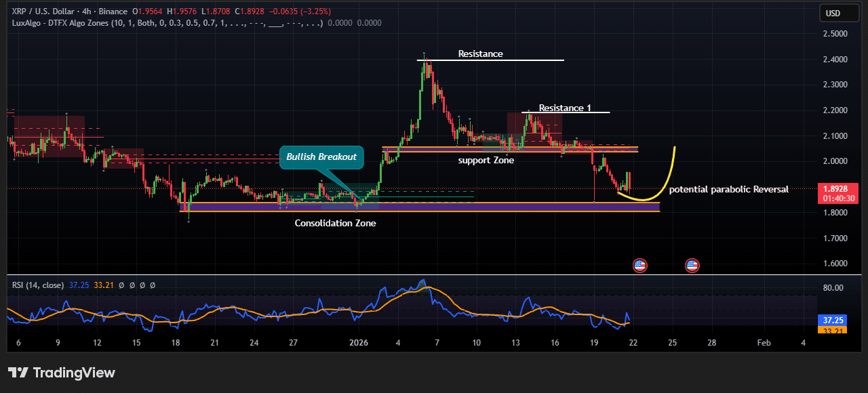Click the 27 date on the time axis
Viewport: 868px width, 393px height.
(294, 343)
